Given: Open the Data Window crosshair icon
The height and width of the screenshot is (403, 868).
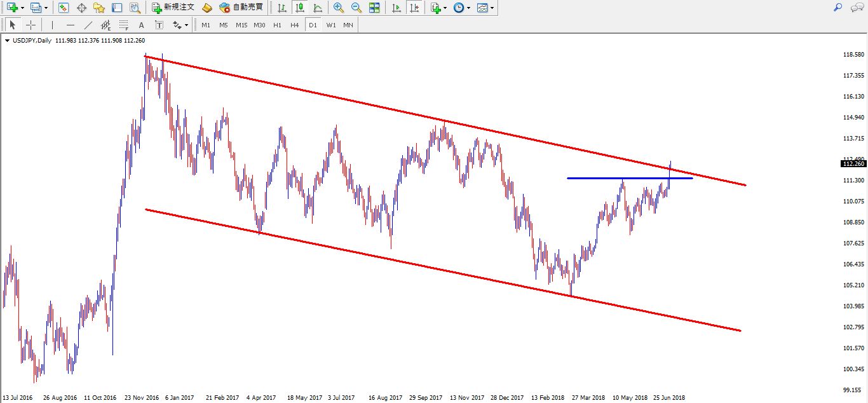Looking at the screenshot, I should tap(81, 8).
